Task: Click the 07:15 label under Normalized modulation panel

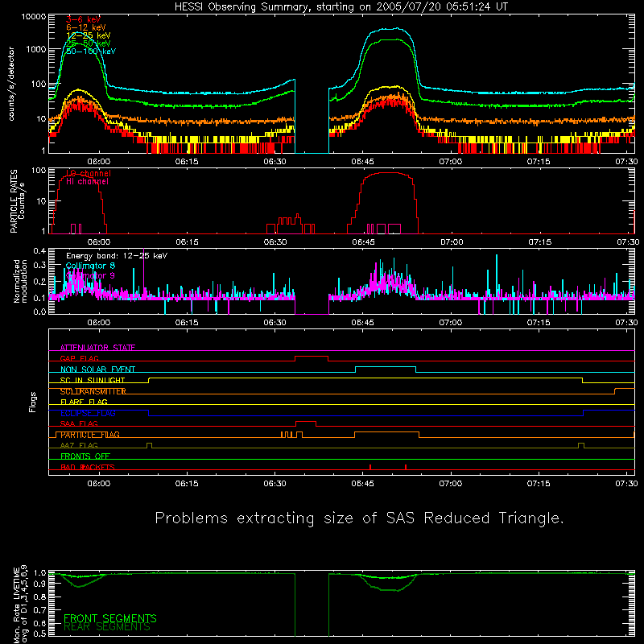Action: pyautogui.click(x=539, y=323)
